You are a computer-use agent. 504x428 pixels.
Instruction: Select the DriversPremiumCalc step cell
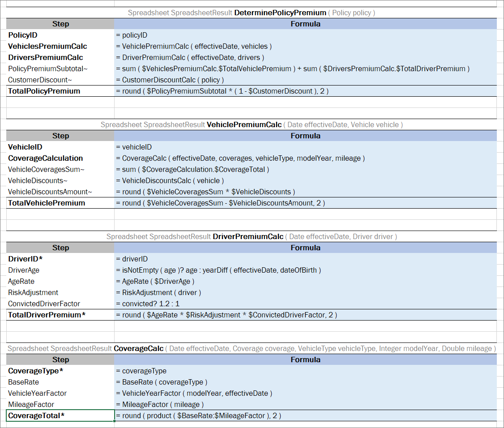click(x=60, y=57)
